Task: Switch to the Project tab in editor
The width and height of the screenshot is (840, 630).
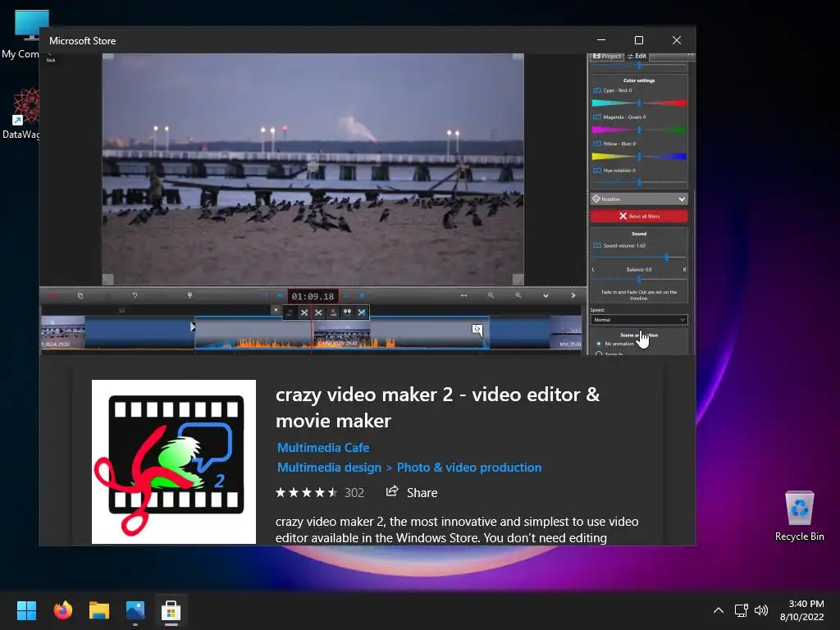Action: pos(607,56)
